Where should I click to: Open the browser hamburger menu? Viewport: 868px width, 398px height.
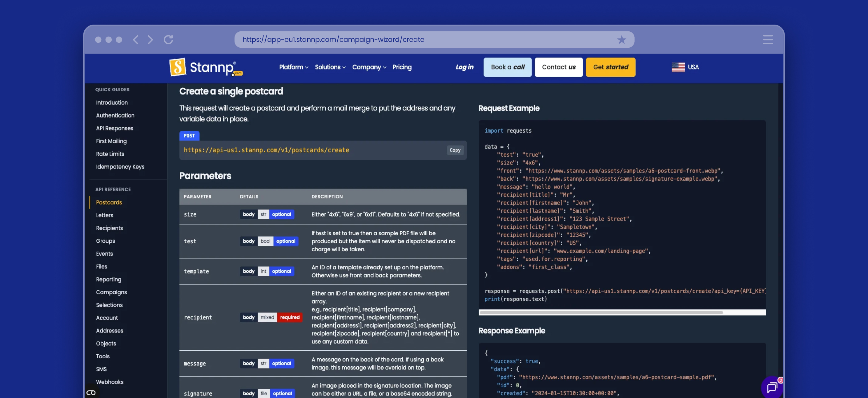click(768, 40)
